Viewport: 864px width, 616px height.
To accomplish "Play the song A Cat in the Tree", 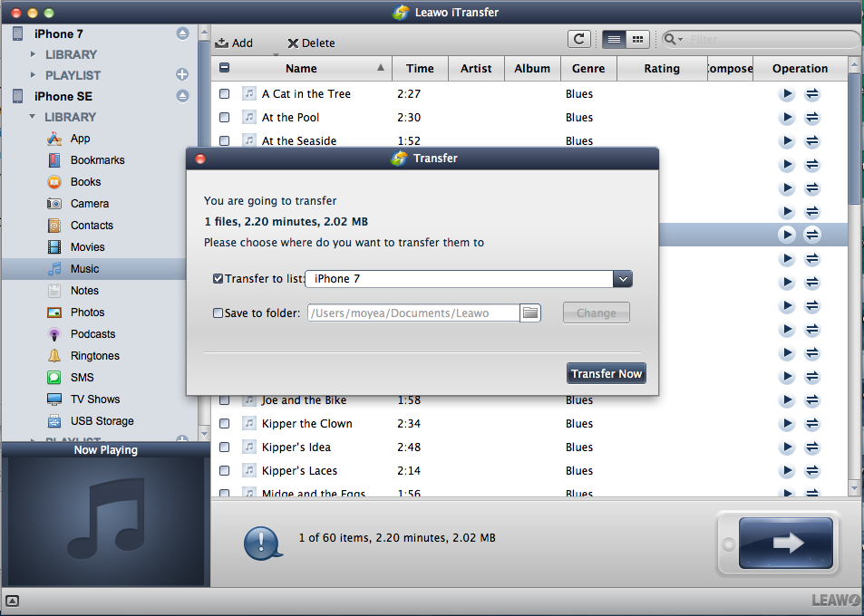I will 787,94.
